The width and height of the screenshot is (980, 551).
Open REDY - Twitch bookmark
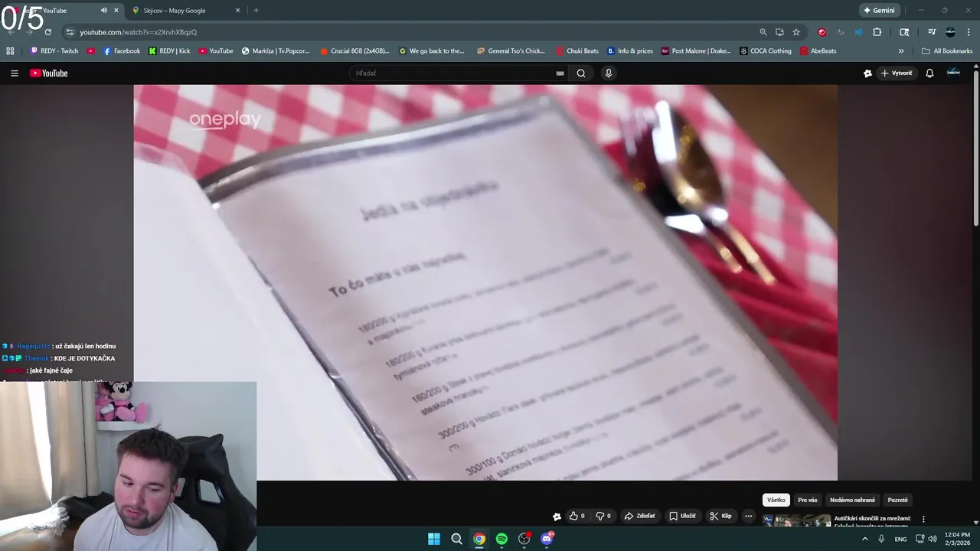click(54, 51)
